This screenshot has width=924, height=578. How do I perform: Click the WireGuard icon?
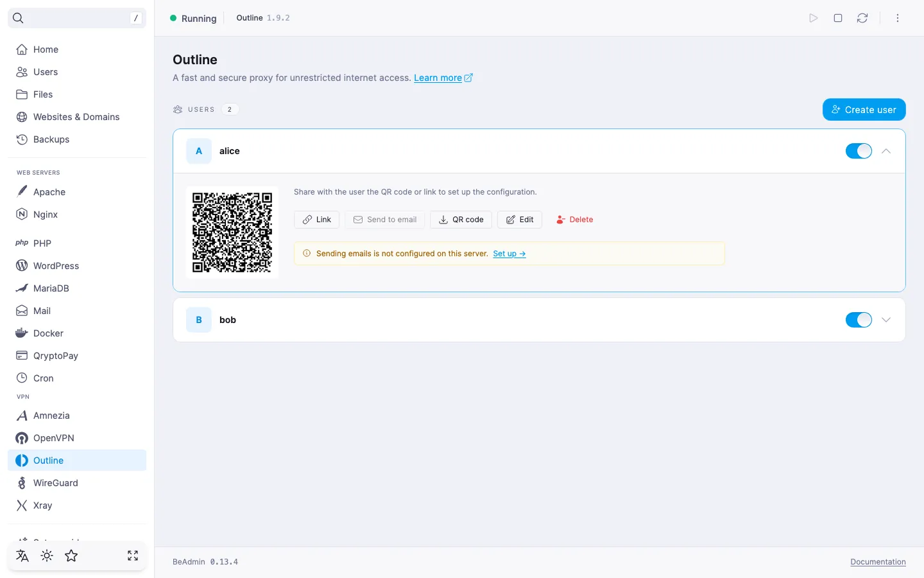click(x=22, y=483)
